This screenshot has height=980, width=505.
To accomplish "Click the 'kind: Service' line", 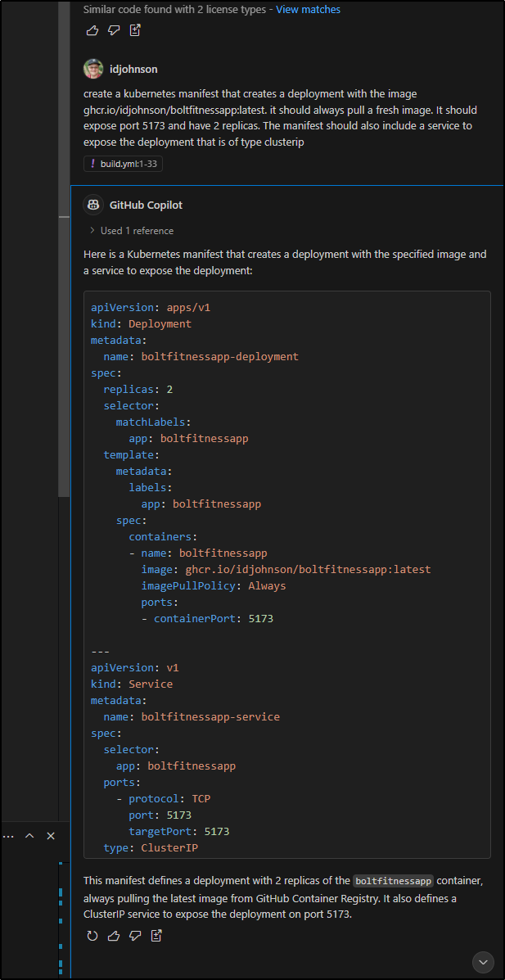I will click(x=132, y=684).
